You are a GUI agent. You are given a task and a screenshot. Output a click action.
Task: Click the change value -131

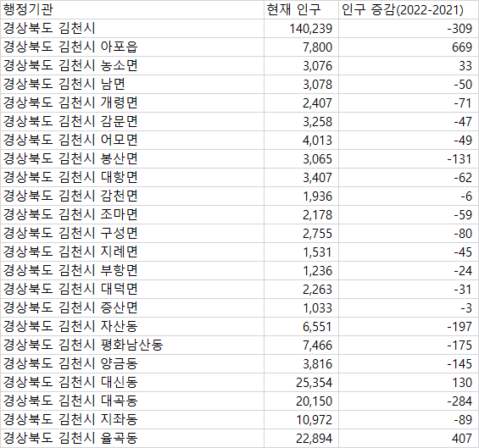(x=460, y=159)
